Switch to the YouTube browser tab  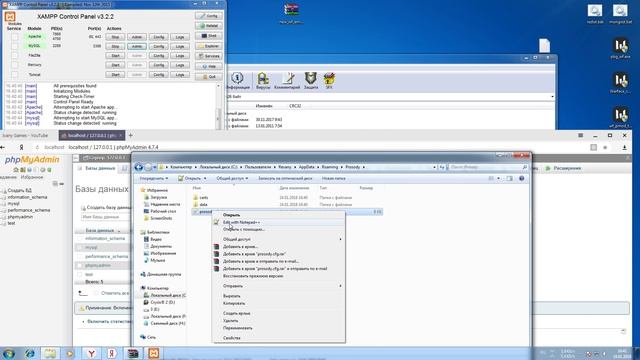tap(28, 136)
